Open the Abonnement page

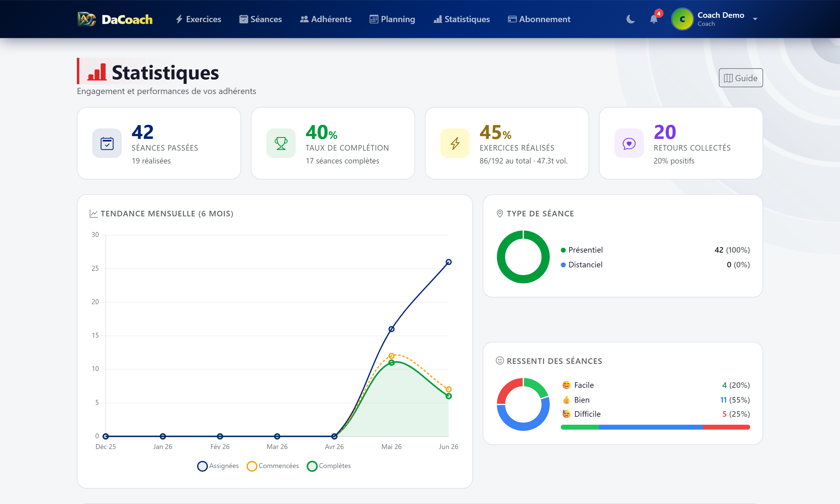[539, 19]
